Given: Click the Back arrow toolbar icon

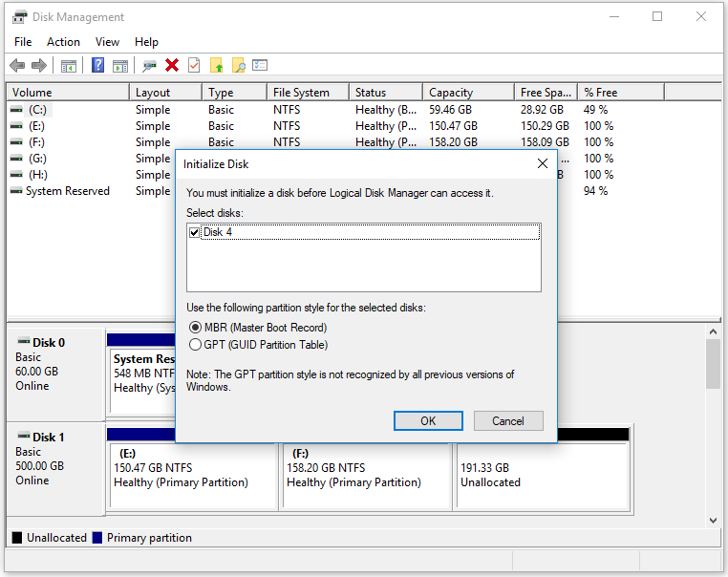Looking at the screenshot, I should click(x=17, y=66).
